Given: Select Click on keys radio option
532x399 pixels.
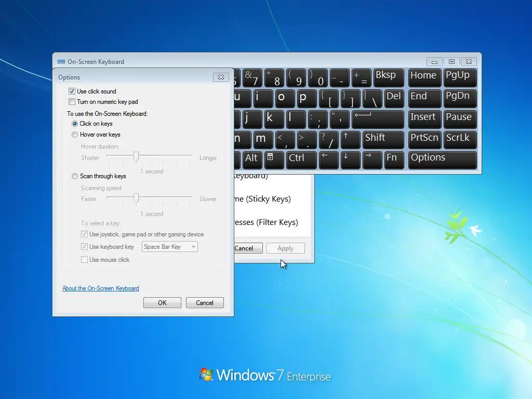Looking at the screenshot, I should click(75, 124).
